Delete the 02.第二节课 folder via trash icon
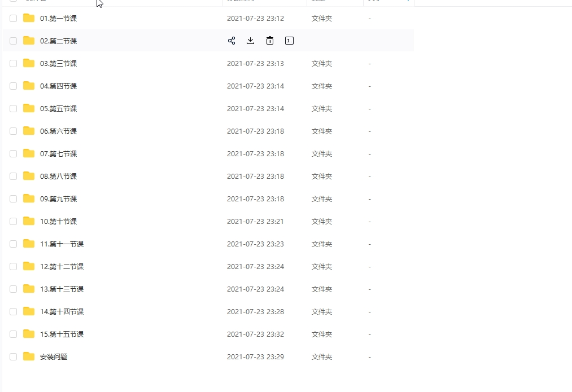 coord(270,41)
